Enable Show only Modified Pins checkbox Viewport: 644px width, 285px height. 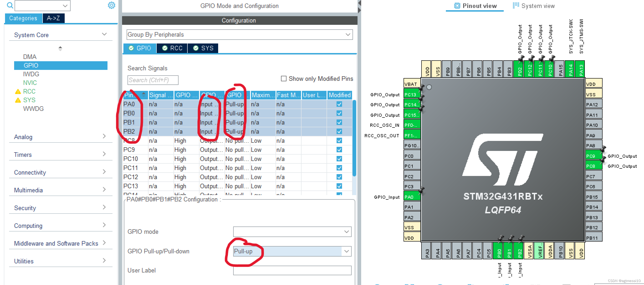pos(284,79)
